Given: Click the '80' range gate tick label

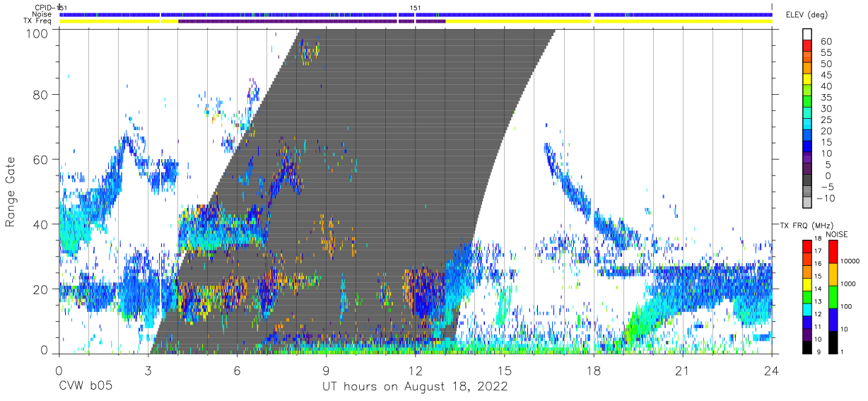Looking at the screenshot, I should [42, 94].
